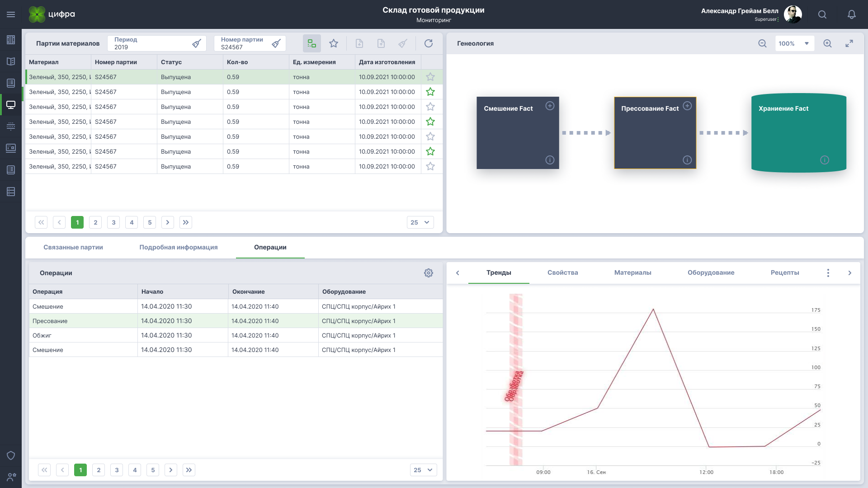
Task: Show info for Смешение Fact node
Action: click(x=550, y=160)
